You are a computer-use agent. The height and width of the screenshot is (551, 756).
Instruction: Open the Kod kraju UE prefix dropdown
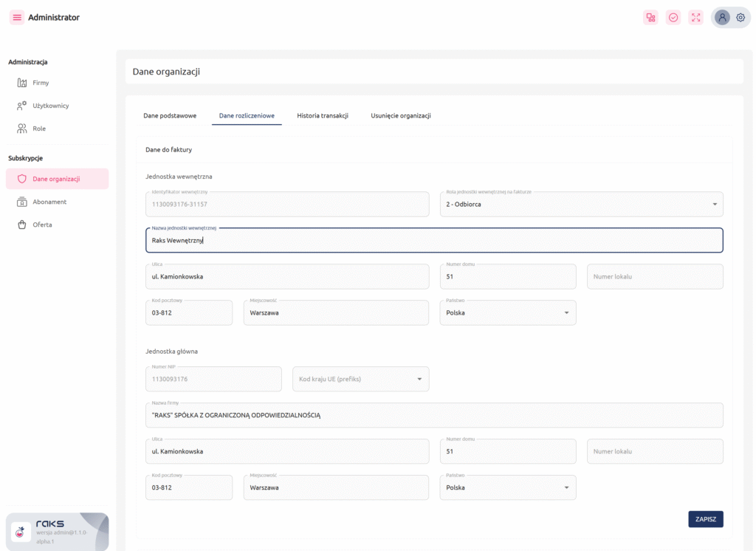[x=360, y=379]
